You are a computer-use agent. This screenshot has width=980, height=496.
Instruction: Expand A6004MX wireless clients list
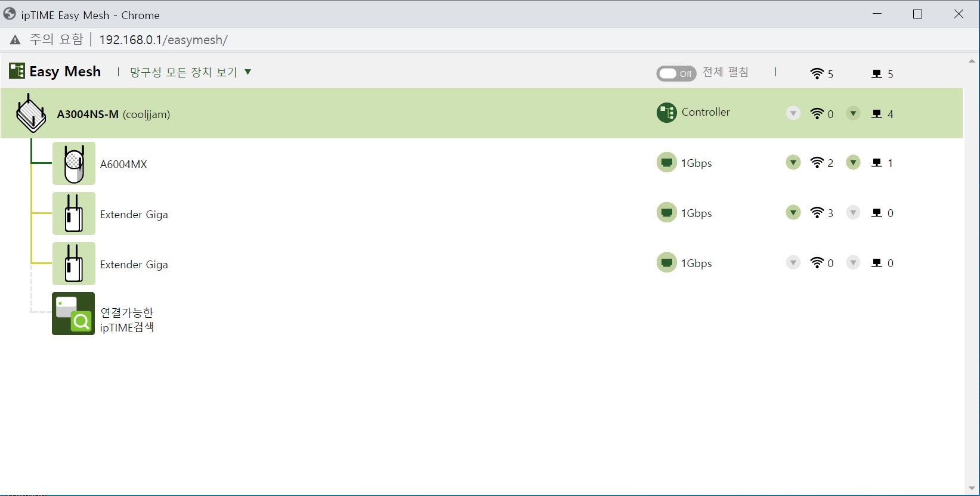tap(793, 162)
